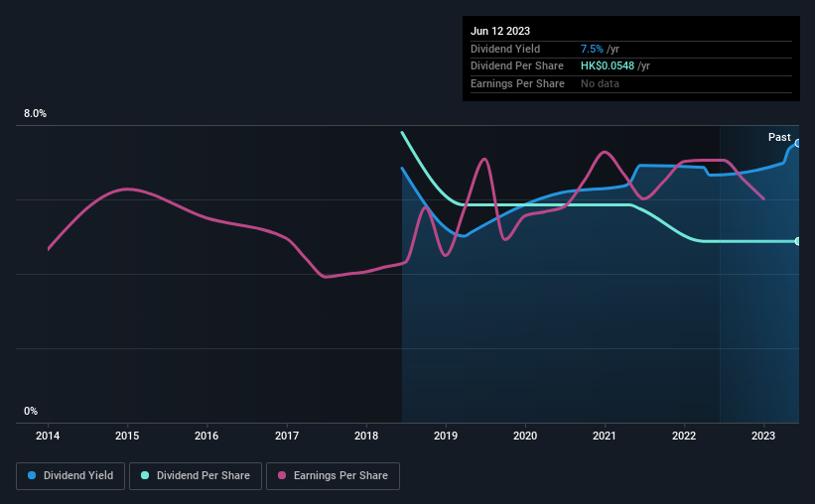815x504 pixels.
Task: Select the 2021 axis label
Action: (605, 436)
